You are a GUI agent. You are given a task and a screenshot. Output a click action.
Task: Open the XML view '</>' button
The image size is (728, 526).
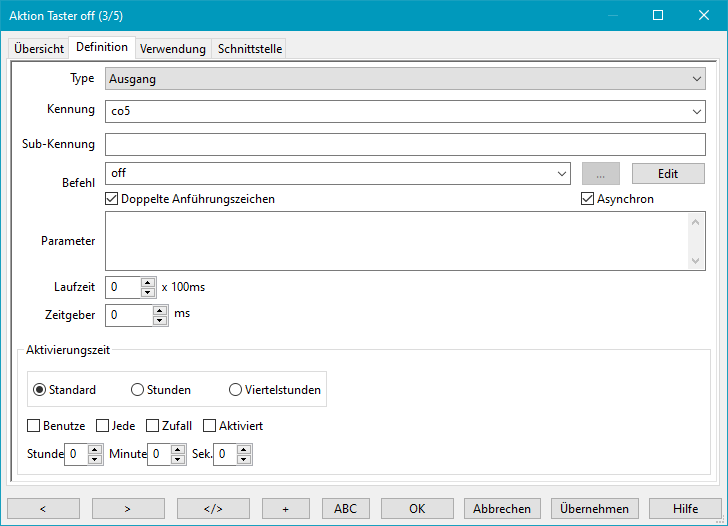coord(213,508)
